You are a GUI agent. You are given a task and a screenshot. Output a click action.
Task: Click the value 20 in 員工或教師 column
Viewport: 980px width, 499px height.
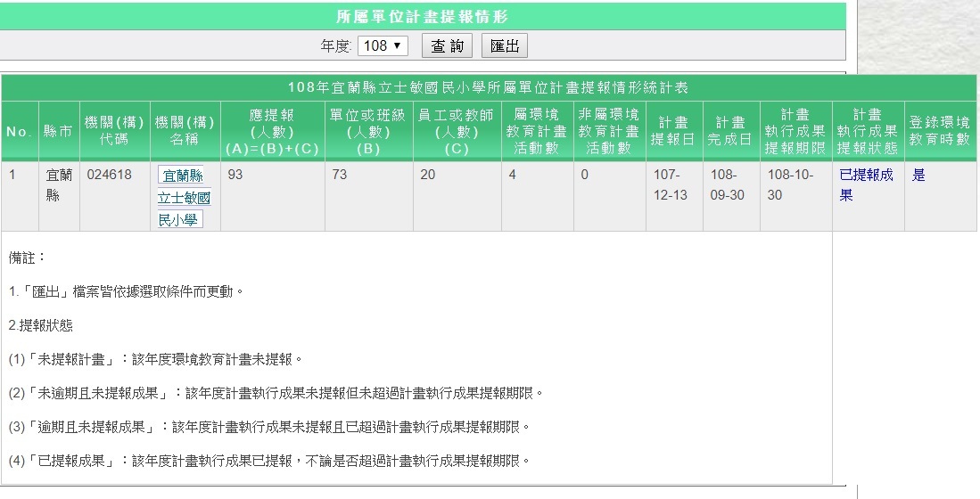point(427,175)
